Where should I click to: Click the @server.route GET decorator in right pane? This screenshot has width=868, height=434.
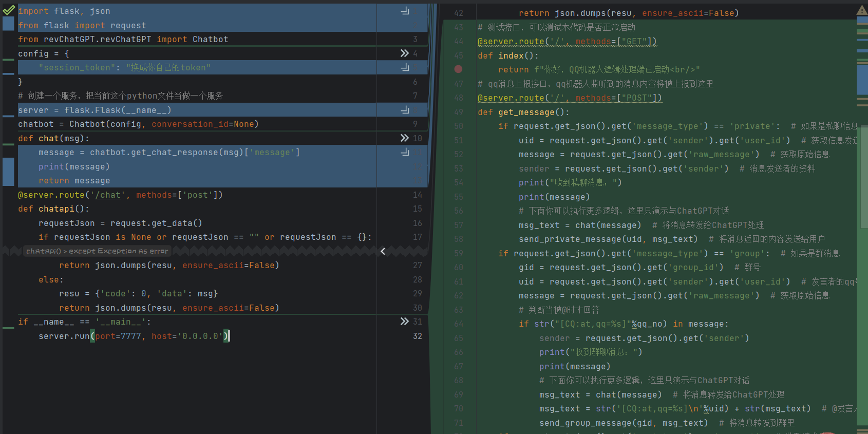(x=568, y=42)
